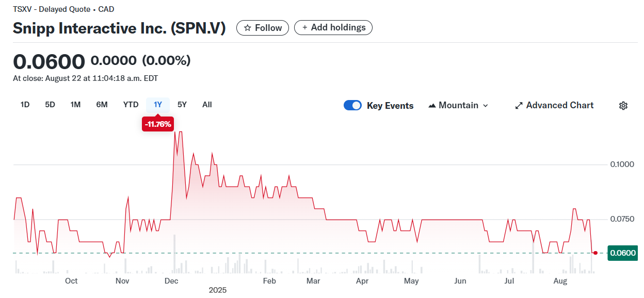This screenshot has height=298, width=644.
Task: Click the Mar label on time axis
Action: pos(313,281)
